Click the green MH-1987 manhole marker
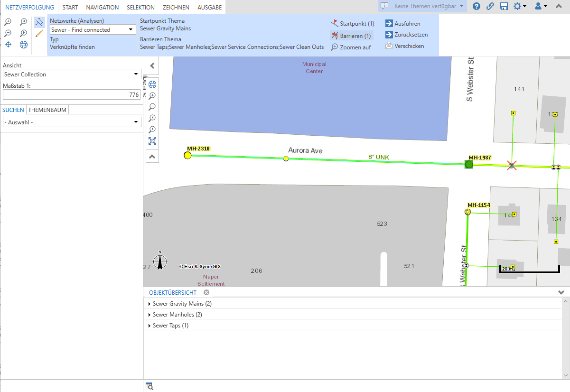 click(469, 164)
